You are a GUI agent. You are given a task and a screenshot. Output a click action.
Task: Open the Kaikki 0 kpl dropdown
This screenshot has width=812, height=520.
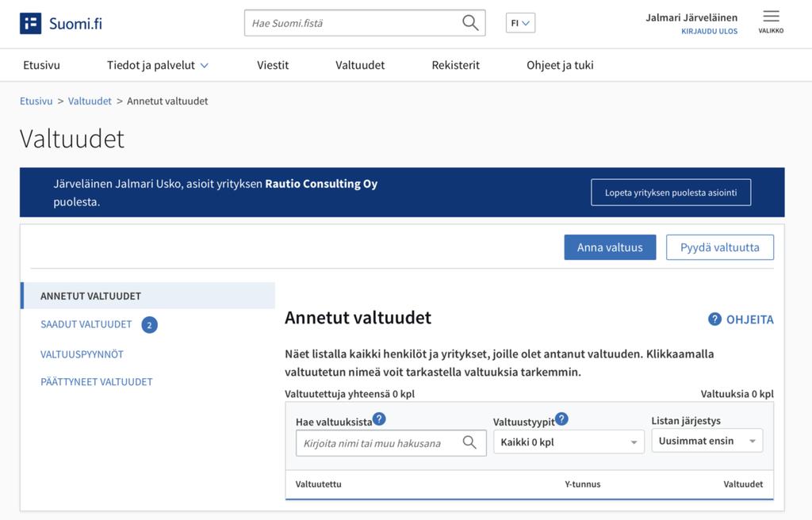[569, 442]
